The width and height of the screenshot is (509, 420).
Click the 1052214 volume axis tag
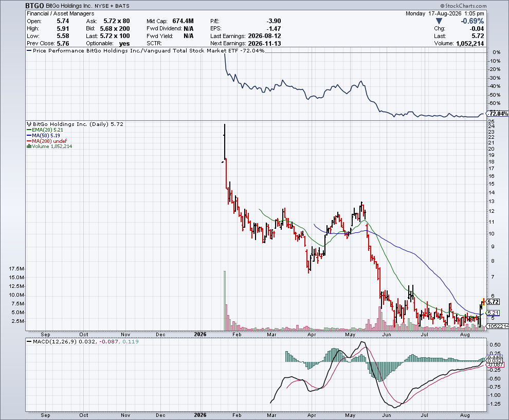tap(498, 326)
